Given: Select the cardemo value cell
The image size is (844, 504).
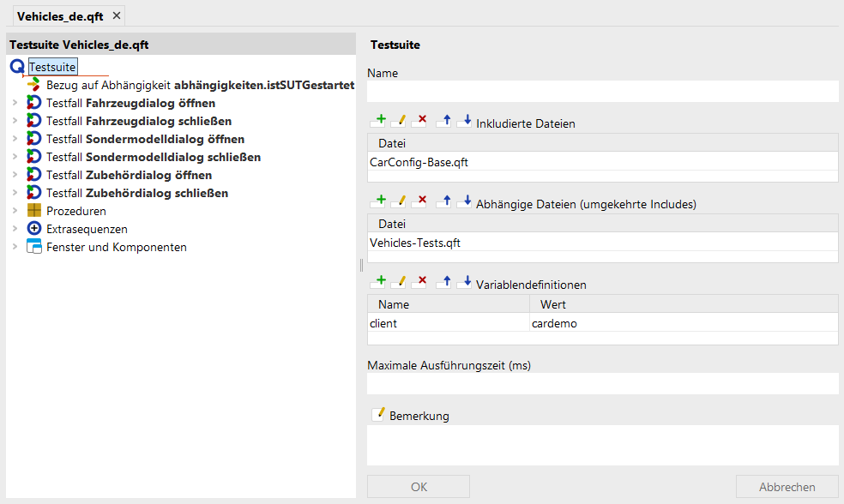Looking at the screenshot, I should click(684, 323).
